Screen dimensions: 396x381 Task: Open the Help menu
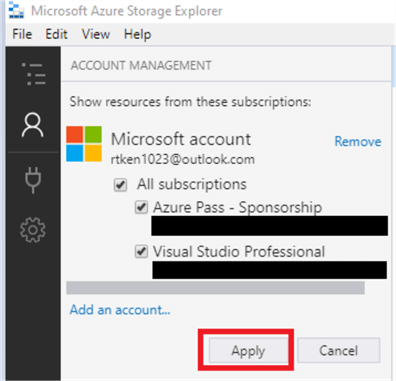pos(137,35)
